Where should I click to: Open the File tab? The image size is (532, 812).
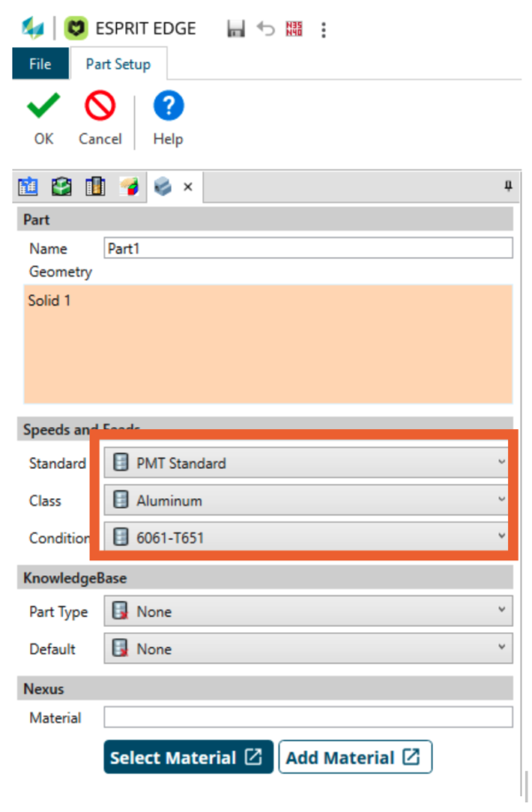(40, 64)
